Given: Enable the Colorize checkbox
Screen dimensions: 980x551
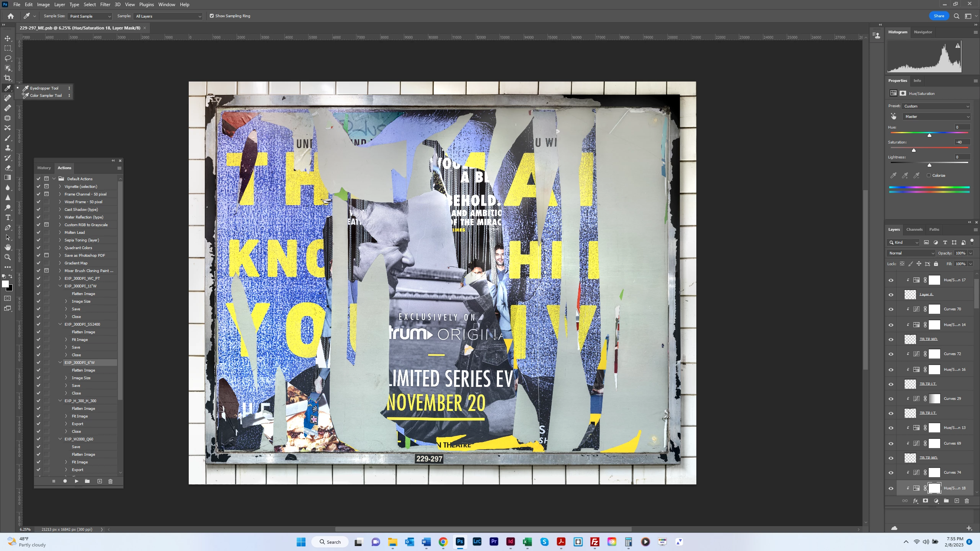Looking at the screenshot, I should coord(929,175).
